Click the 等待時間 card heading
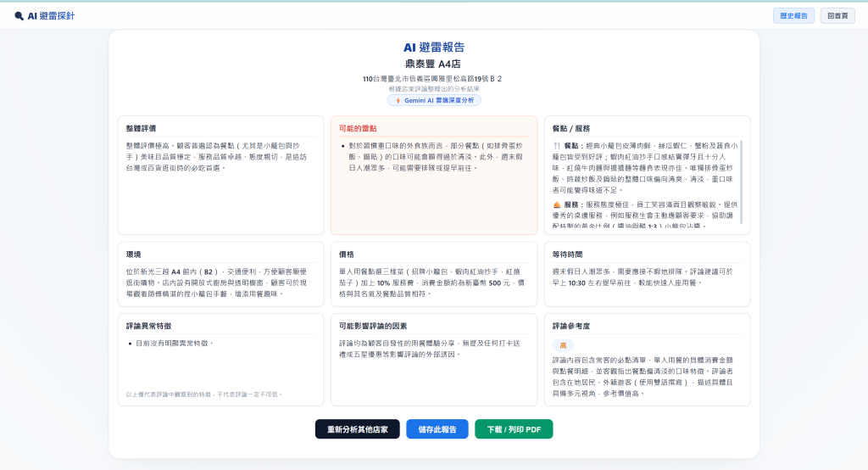Screen dimensions: 868x470 coord(567,255)
